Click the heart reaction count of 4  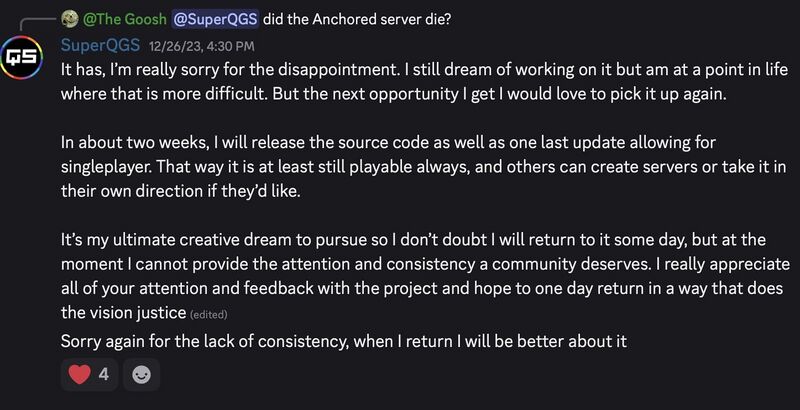click(103, 375)
